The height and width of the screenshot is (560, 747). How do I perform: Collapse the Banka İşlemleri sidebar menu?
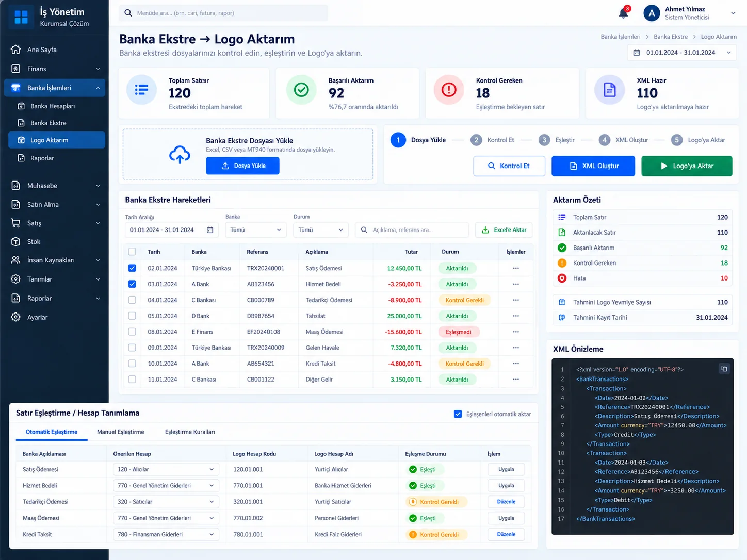tap(55, 88)
